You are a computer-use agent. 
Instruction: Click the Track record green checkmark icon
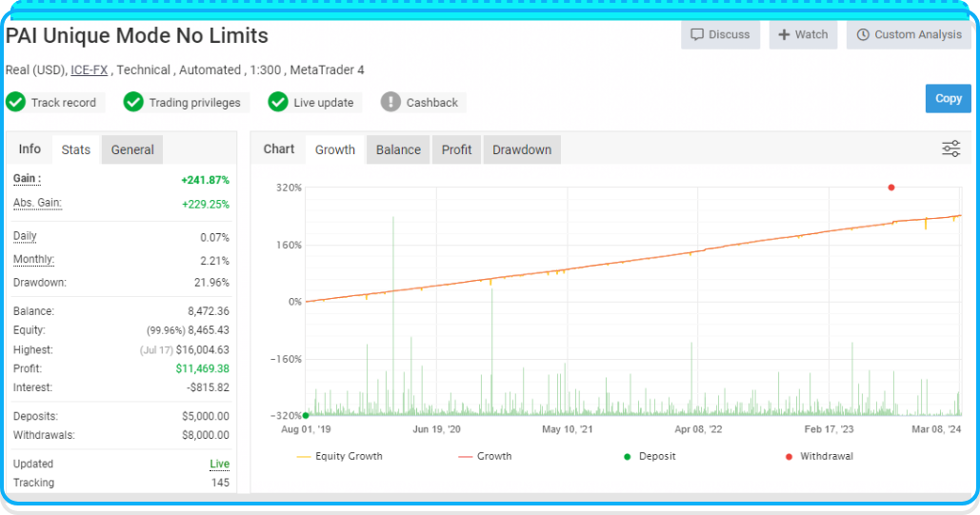[x=15, y=102]
